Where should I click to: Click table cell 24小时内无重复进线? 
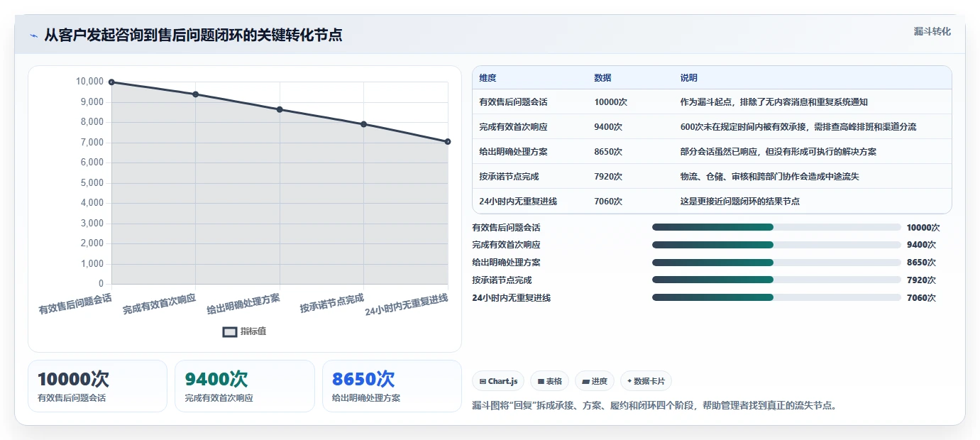pyautogui.click(x=518, y=202)
